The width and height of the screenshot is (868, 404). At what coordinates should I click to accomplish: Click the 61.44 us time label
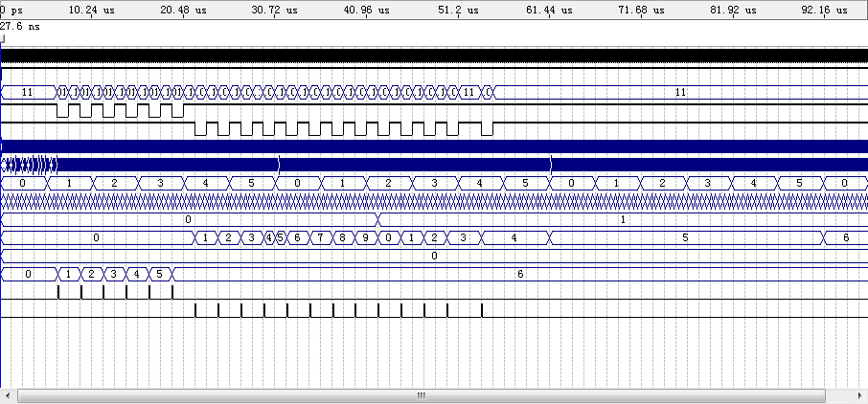click(x=549, y=10)
